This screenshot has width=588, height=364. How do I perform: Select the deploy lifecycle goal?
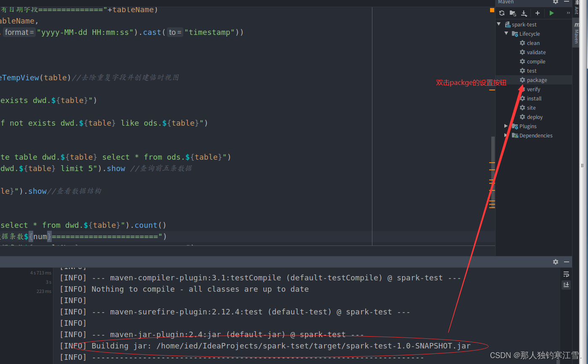pos(535,117)
